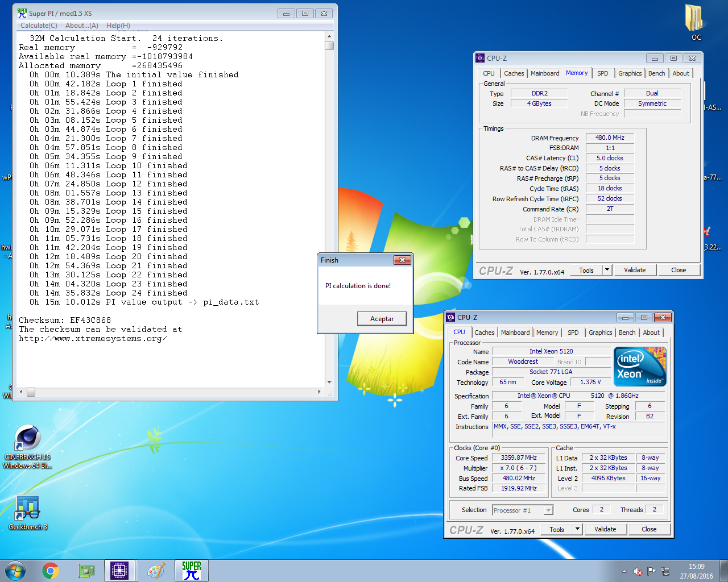Click the Core Voltage 1.376 V value
728x582 pixels.
590,382
